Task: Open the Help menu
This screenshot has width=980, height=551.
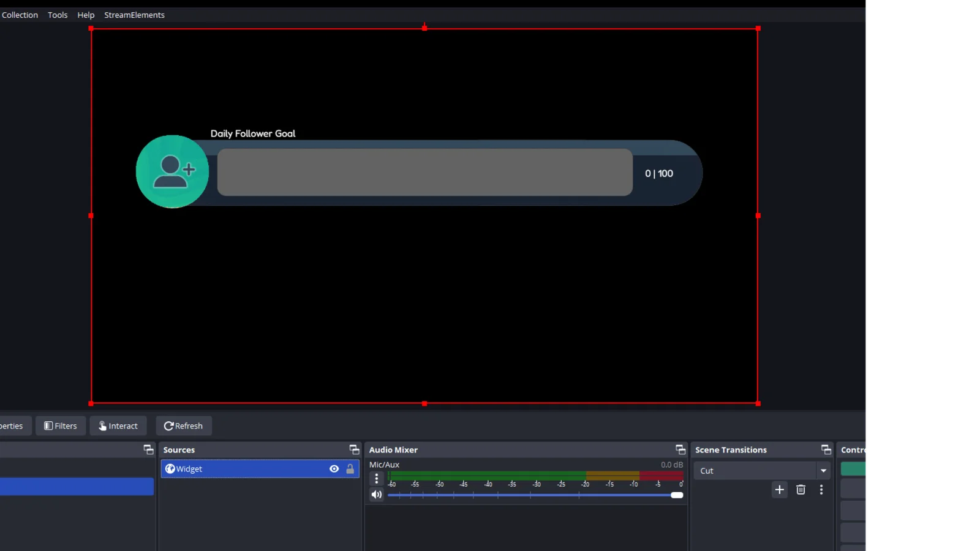Action: (x=86, y=15)
